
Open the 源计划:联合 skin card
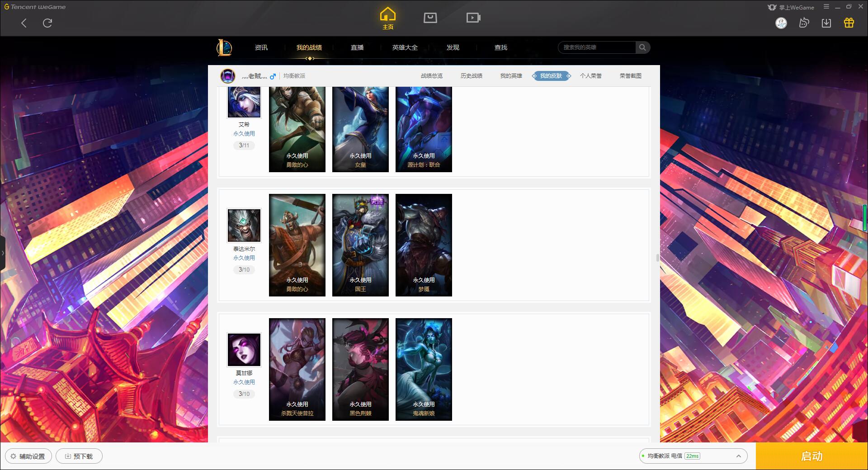click(424, 129)
